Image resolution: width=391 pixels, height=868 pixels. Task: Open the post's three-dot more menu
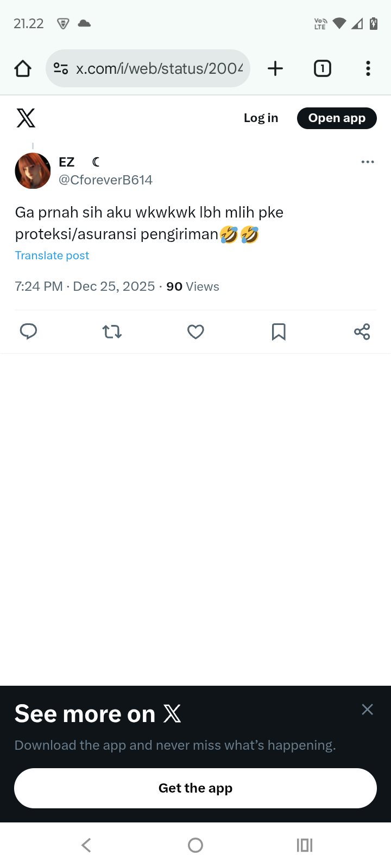click(x=368, y=162)
